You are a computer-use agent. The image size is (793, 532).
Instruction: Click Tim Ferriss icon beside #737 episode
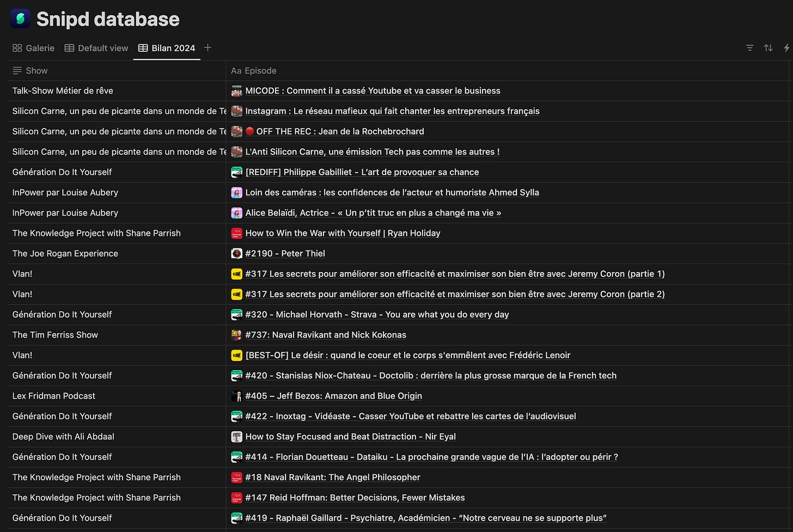(236, 335)
